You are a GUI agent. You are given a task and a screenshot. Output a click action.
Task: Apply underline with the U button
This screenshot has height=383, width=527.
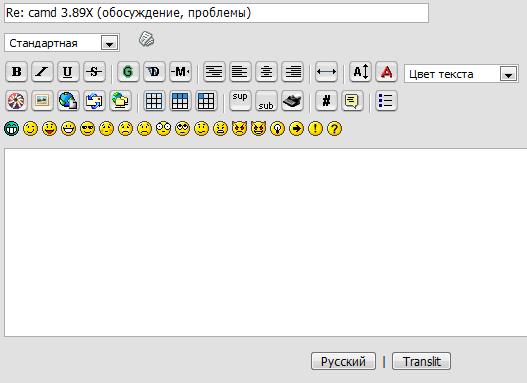68,72
